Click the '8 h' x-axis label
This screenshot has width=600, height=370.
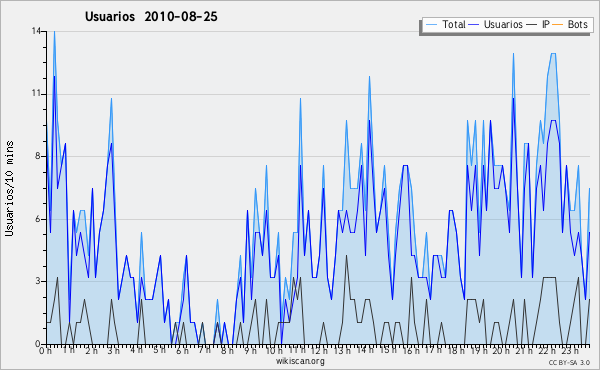227,350
